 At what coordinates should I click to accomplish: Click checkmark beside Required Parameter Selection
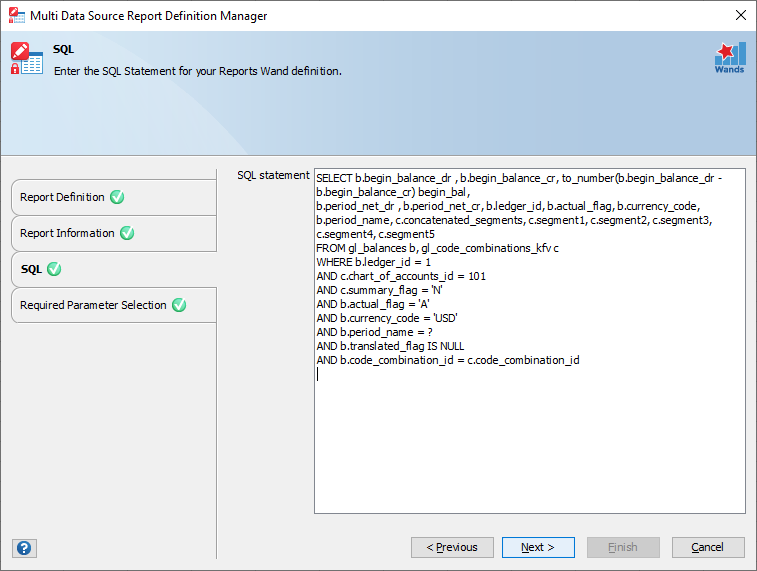179,305
